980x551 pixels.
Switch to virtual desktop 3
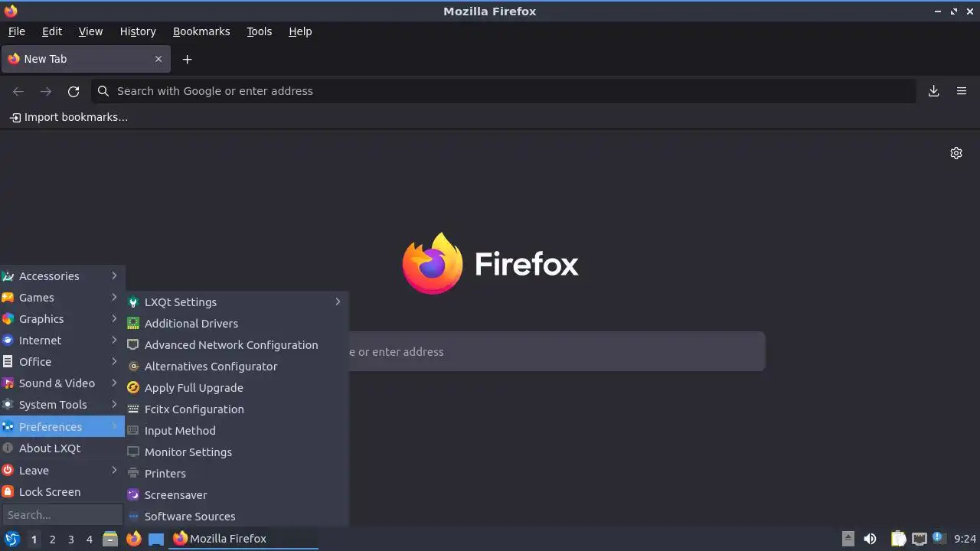(x=70, y=540)
